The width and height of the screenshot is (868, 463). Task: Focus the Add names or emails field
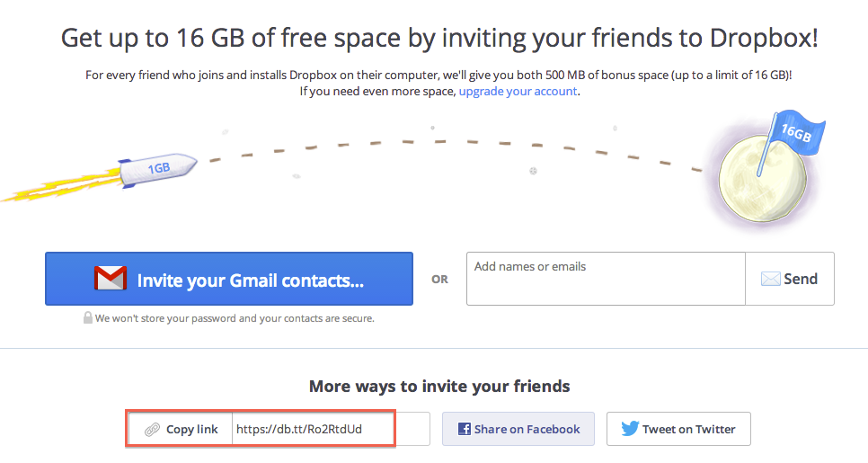point(605,279)
